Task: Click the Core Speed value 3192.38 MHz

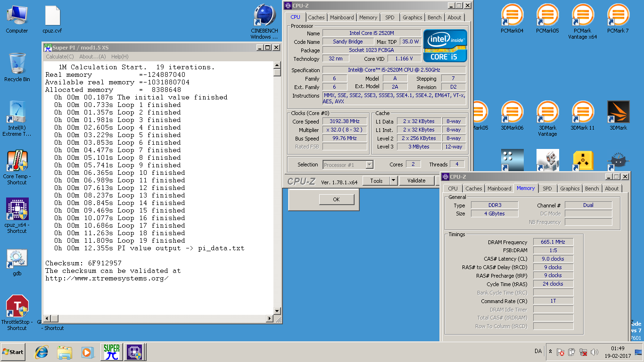Action: click(x=345, y=121)
